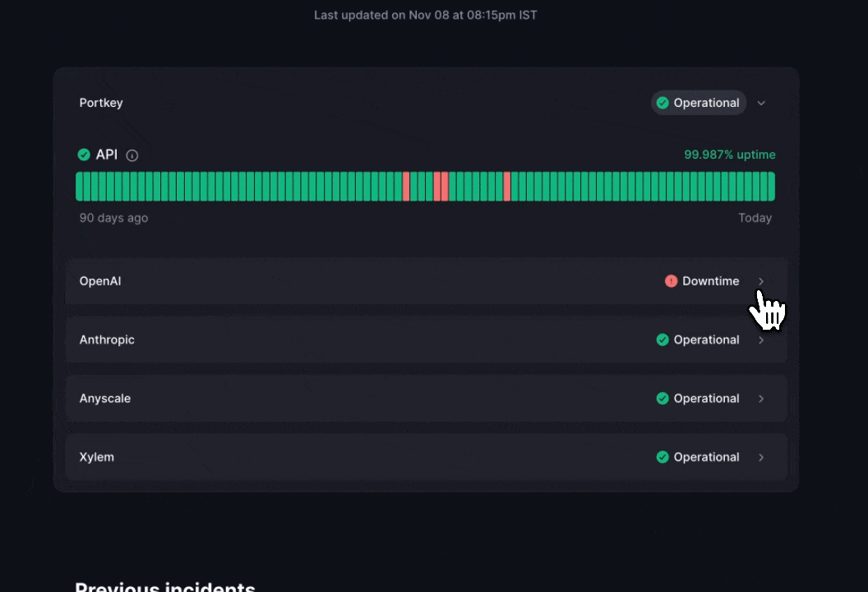Collapse the Portkey service section
The image size is (868, 592).
(761, 103)
